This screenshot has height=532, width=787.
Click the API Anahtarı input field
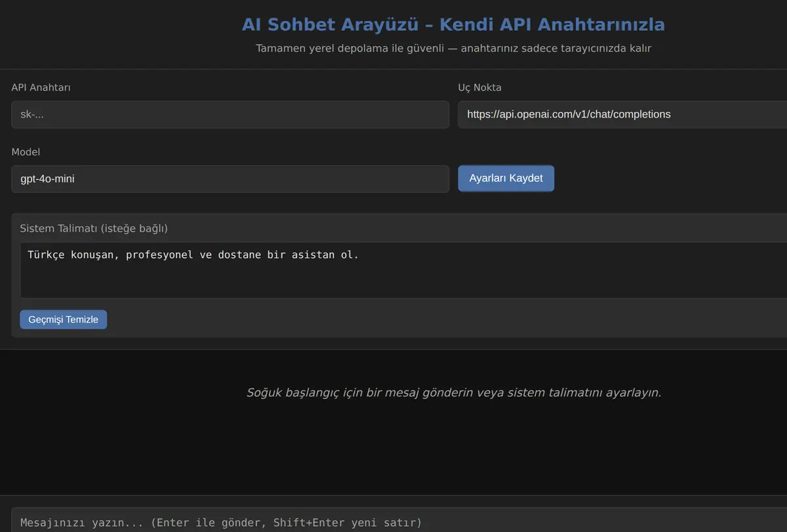click(x=230, y=114)
